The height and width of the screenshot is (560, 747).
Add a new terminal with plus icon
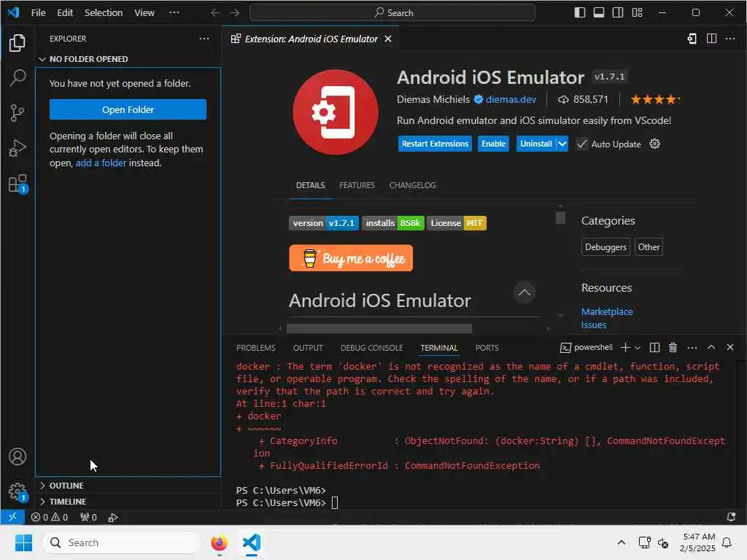coord(625,348)
